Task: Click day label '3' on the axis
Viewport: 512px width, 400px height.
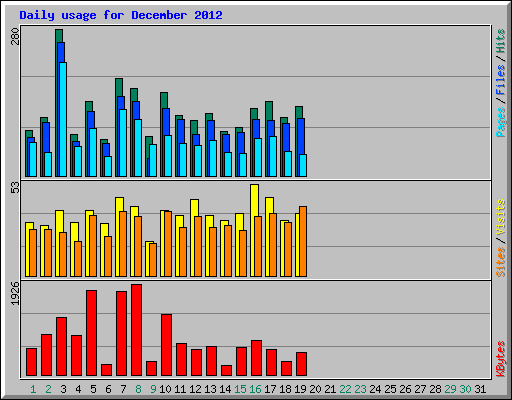Action: (x=63, y=389)
